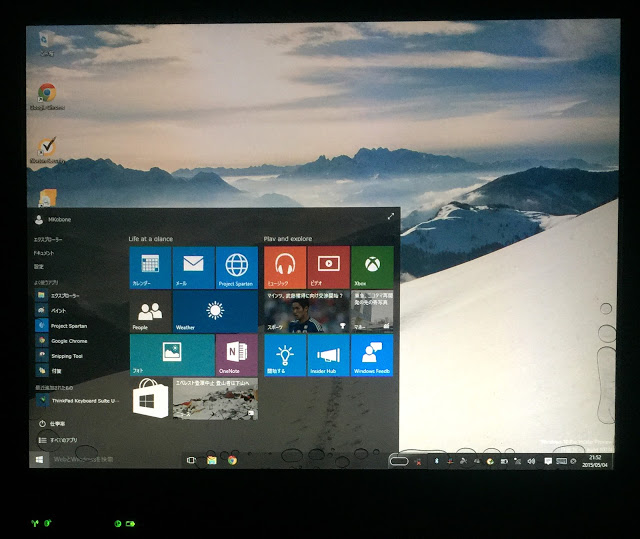Open the Mail tile

pos(193,268)
